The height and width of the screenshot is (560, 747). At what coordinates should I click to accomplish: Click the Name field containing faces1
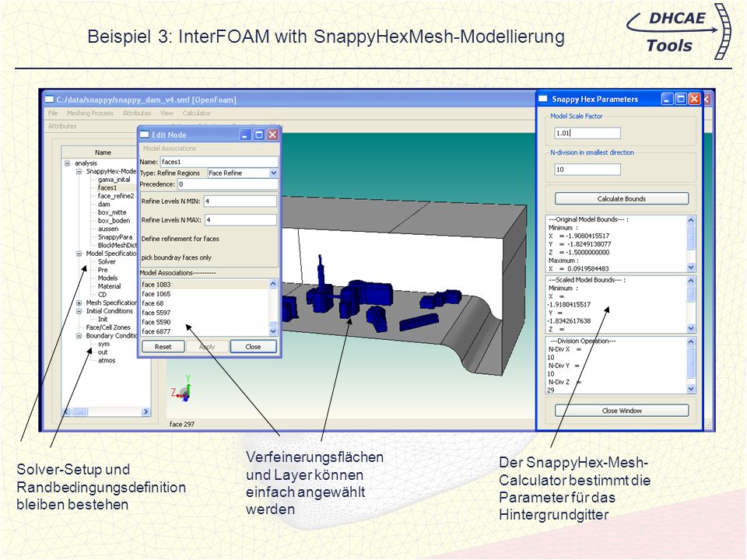pyautogui.click(x=219, y=162)
